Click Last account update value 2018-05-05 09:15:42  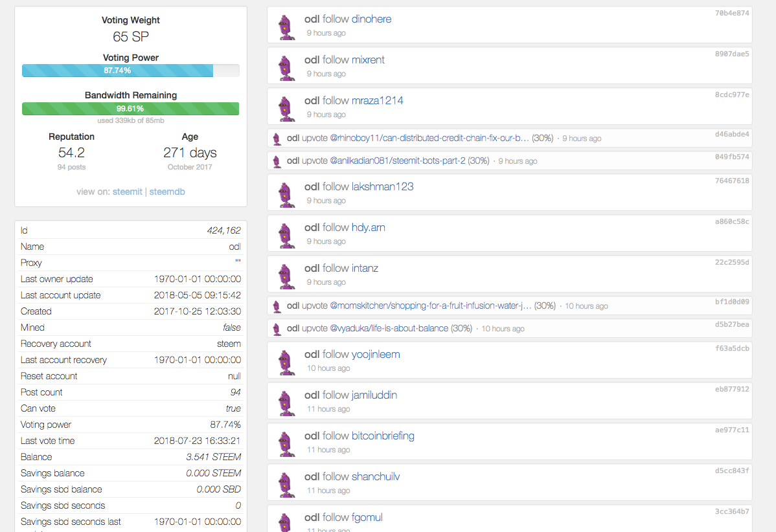(198, 295)
